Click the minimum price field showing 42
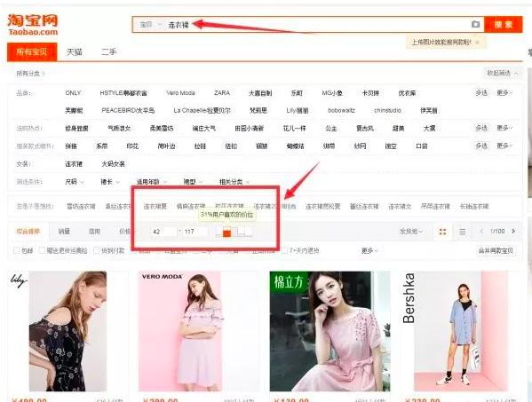Viewport: 532px width, 402px height. pyautogui.click(x=163, y=232)
